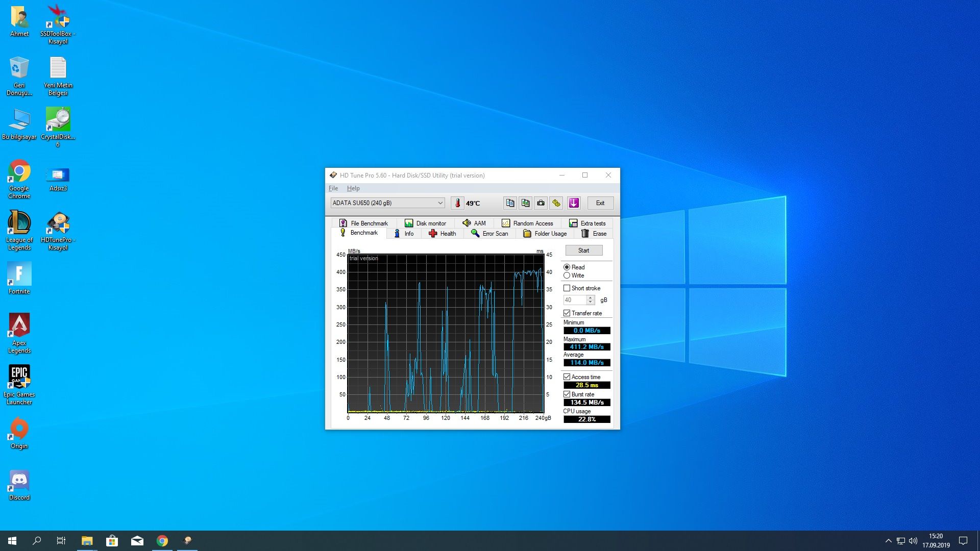The image size is (980, 551).
Task: Switch to the Health tab
Action: point(443,234)
